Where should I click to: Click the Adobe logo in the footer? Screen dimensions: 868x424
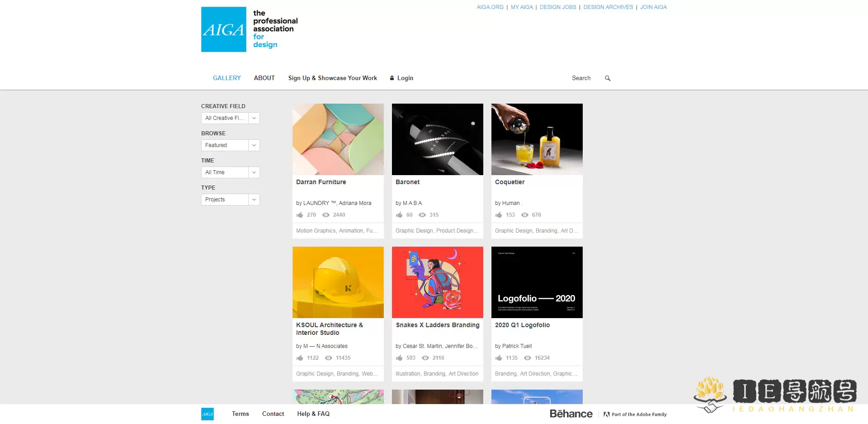click(x=606, y=414)
